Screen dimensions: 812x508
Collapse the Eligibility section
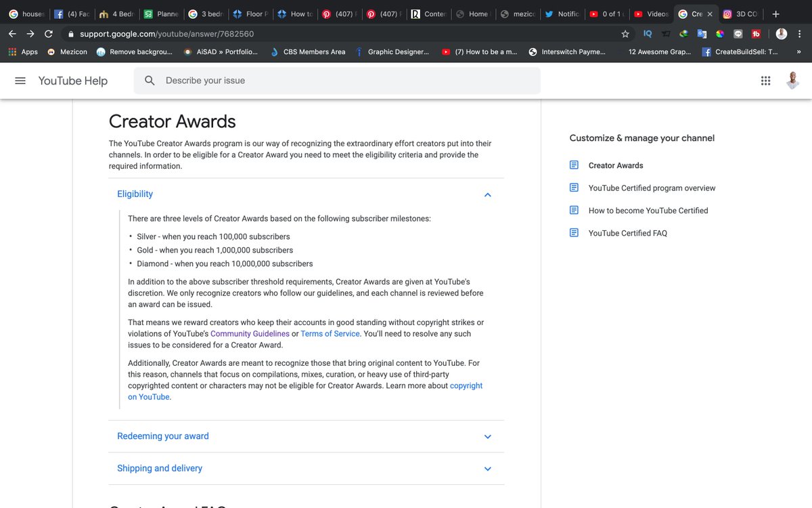[306, 194]
